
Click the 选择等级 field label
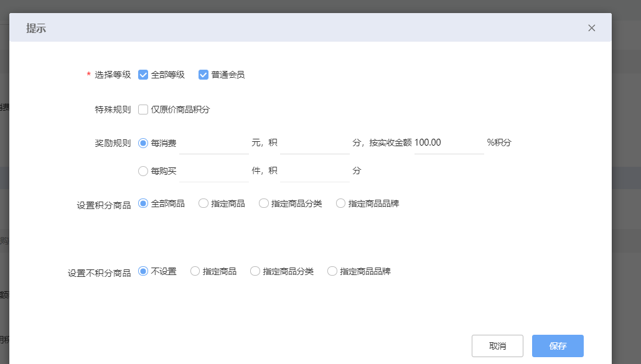113,75
